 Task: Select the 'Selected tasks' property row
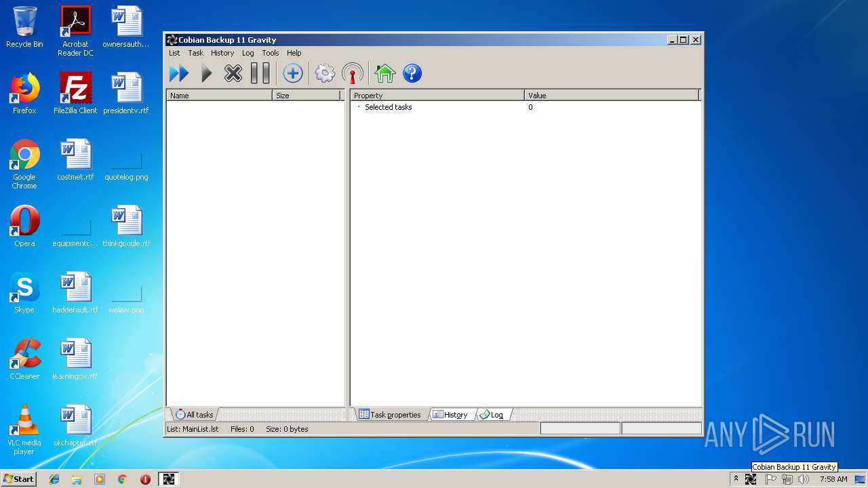pyautogui.click(x=526, y=107)
